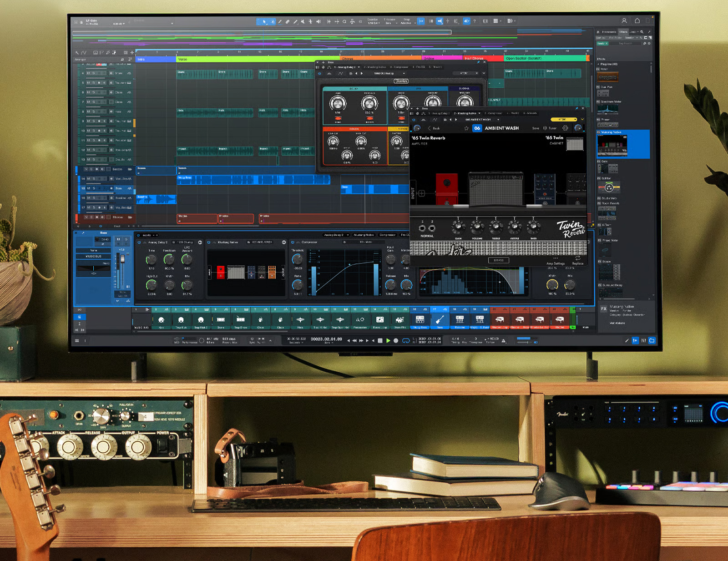Image resolution: width=728 pixels, height=561 pixels.
Task: Click the Stop button in the transport bar
Action: (x=380, y=340)
